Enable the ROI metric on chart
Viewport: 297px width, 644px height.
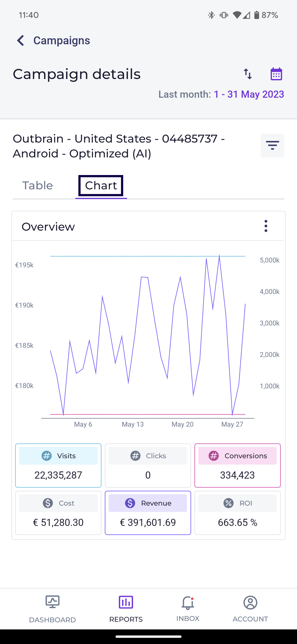(237, 513)
